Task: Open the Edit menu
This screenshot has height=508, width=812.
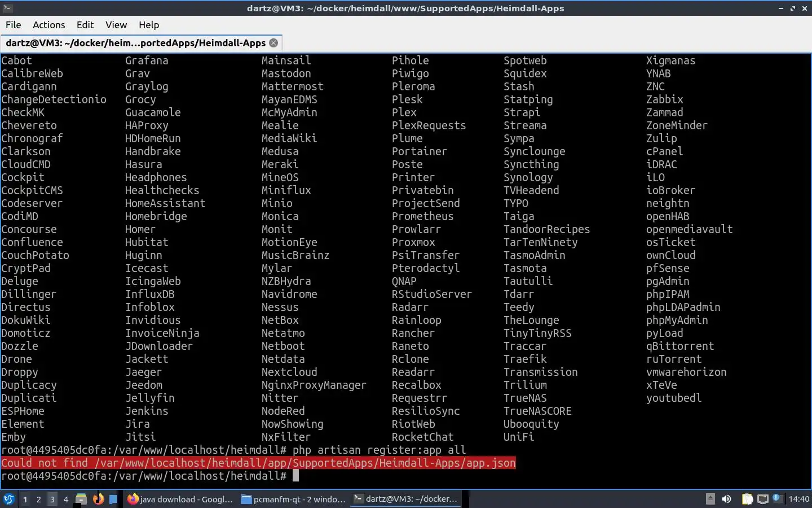Action: pos(85,25)
